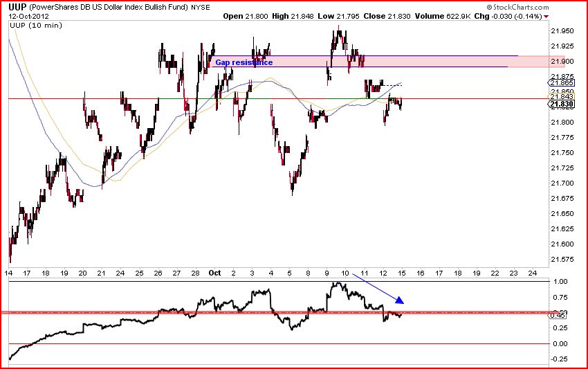Click the Oct month label on date axis
This screenshot has width=588, height=369.
(214, 273)
